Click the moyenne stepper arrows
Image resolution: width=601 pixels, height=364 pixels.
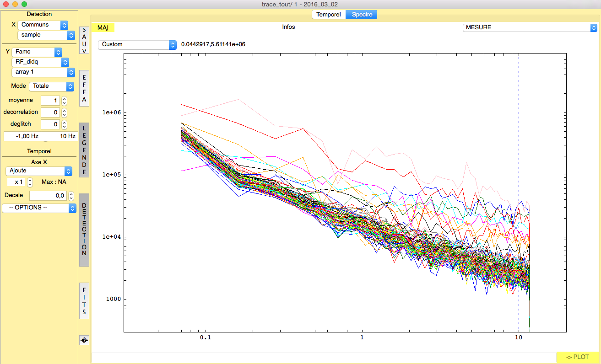[x=65, y=101]
